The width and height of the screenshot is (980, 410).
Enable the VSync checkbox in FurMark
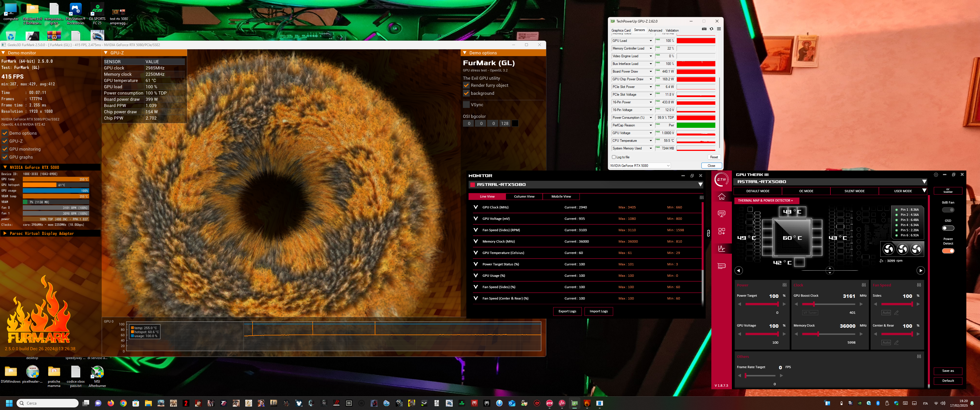pos(466,104)
